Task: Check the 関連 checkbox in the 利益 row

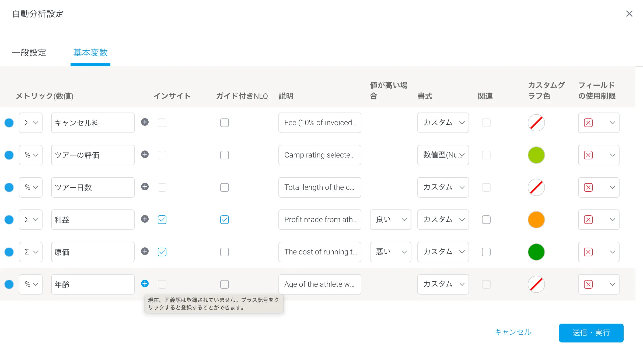Action: tap(486, 220)
